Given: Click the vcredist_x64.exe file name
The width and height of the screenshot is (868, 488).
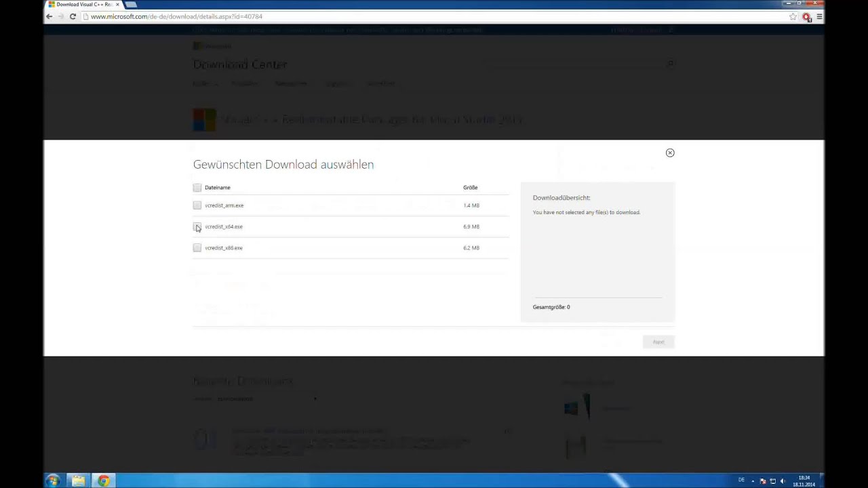Looking at the screenshot, I should tap(224, 226).
